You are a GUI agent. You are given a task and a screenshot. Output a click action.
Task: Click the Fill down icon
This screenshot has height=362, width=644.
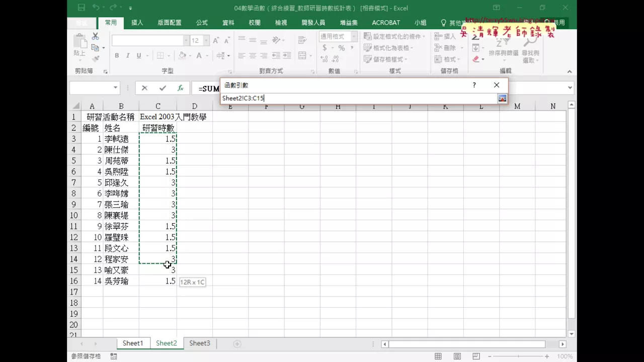pyautogui.click(x=476, y=48)
